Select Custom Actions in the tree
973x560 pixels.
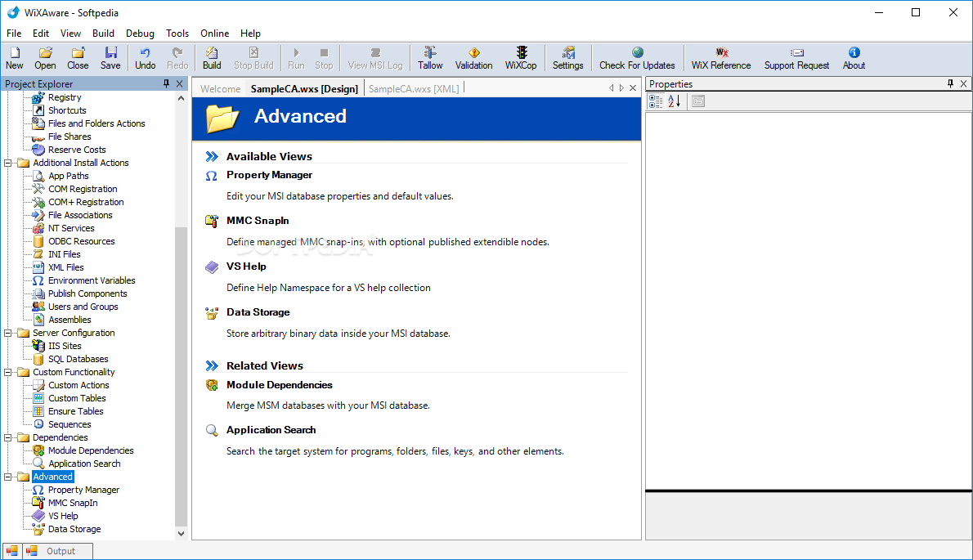click(x=78, y=385)
